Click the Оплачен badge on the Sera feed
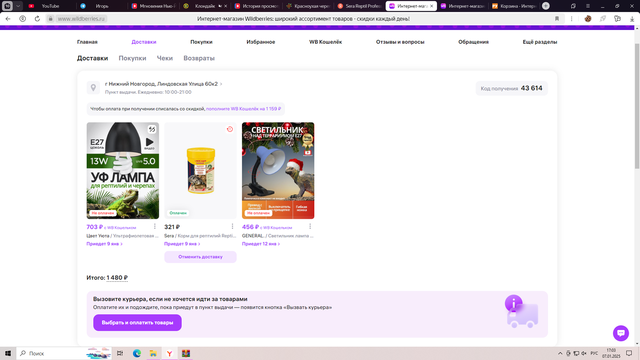Screen dimensions: 640x360 (x=178, y=213)
